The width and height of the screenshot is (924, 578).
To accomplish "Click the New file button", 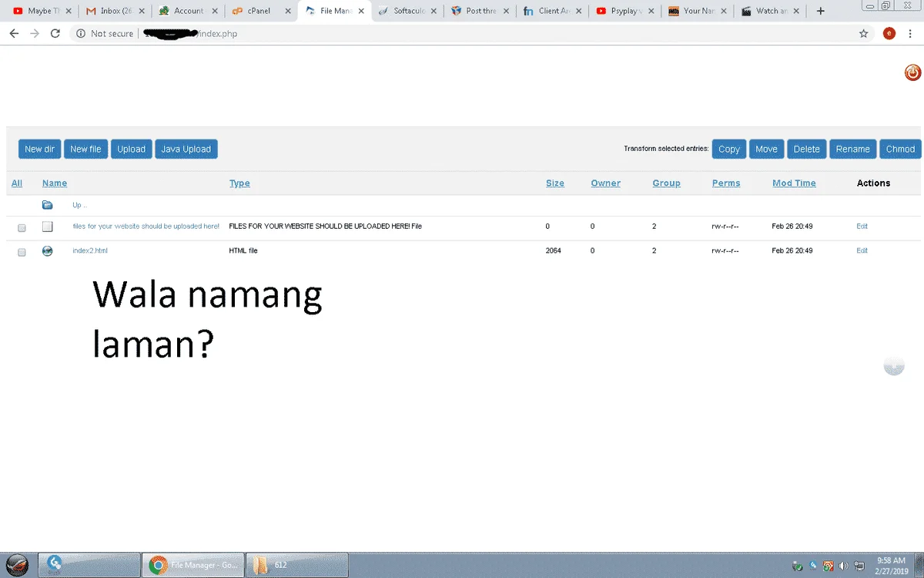I will coord(85,149).
